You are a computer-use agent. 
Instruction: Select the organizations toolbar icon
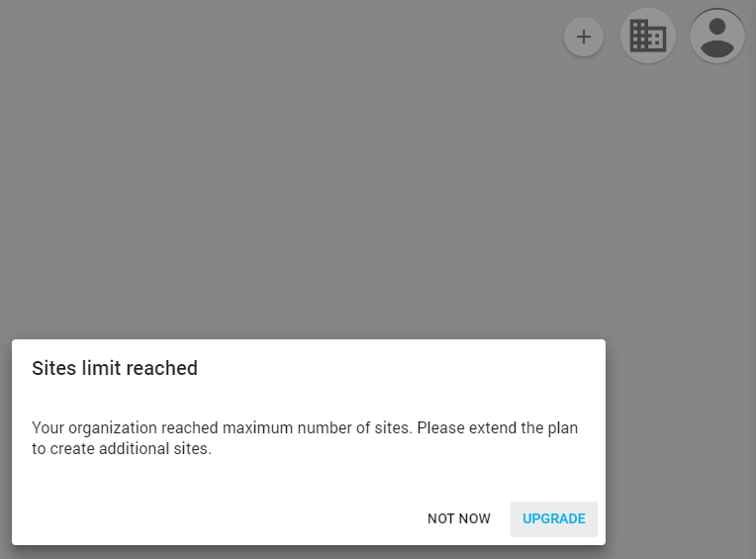pos(648,37)
